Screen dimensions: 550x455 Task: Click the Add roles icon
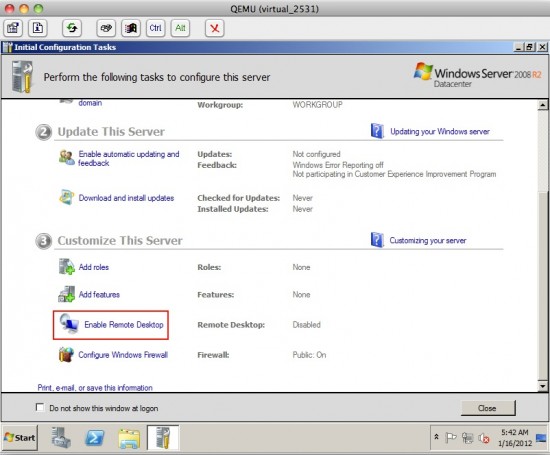(x=66, y=267)
